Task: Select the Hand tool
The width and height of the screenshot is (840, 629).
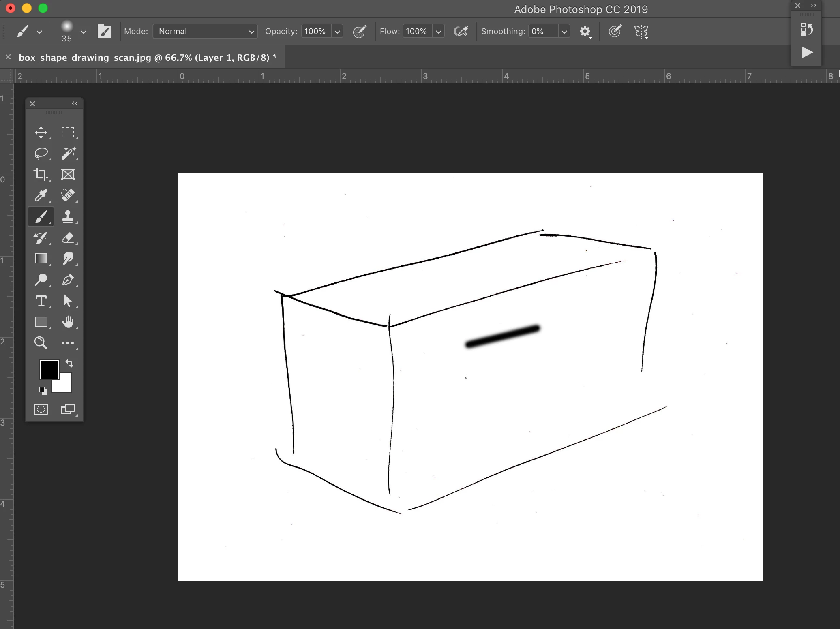Action: tap(68, 322)
